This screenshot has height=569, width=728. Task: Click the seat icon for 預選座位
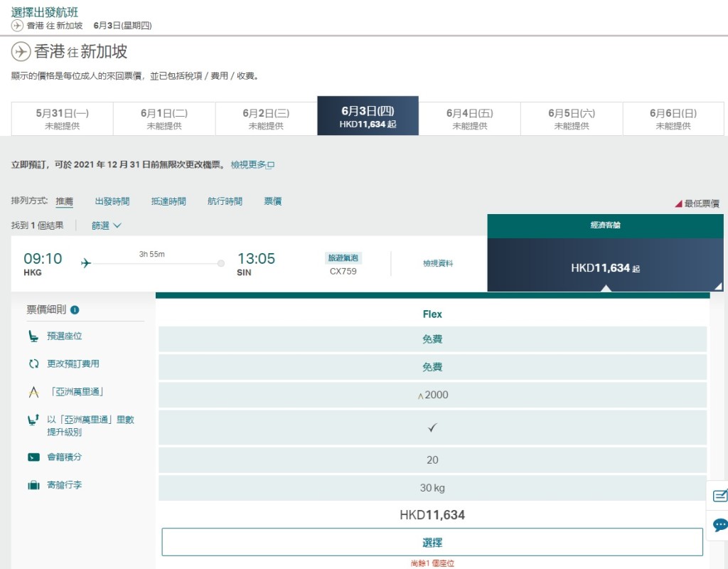point(33,336)
